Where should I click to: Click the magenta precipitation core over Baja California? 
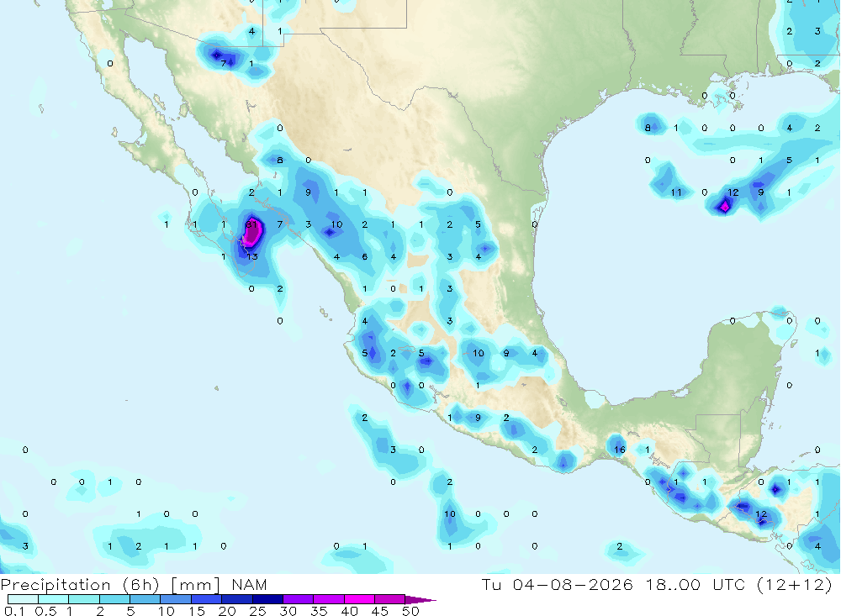(x=252, y=233)
